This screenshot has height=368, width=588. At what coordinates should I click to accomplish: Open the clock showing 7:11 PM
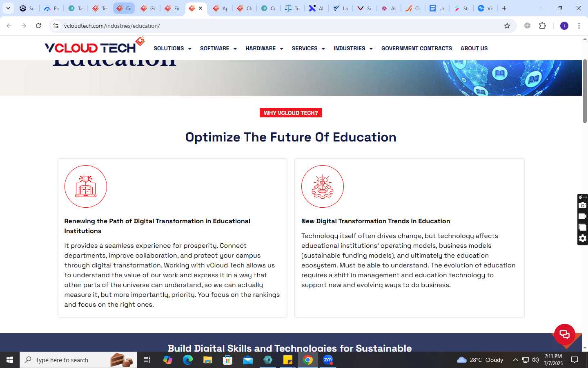click(x=553, y=360)
